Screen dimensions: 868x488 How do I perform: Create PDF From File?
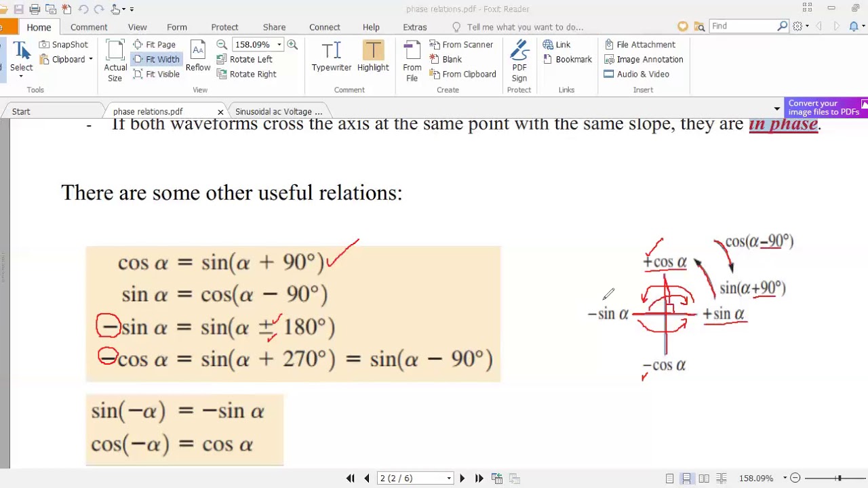tap(412, 61)
